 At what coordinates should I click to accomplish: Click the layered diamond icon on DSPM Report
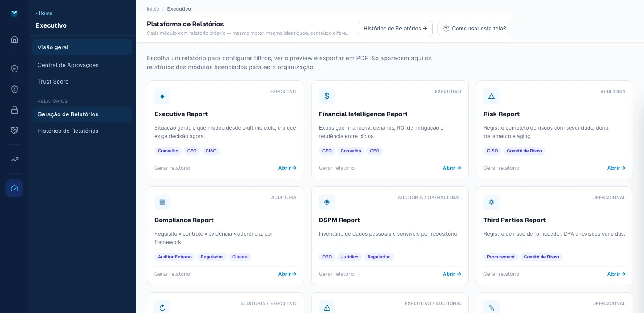pyautogui.click(x=327, y=202)
